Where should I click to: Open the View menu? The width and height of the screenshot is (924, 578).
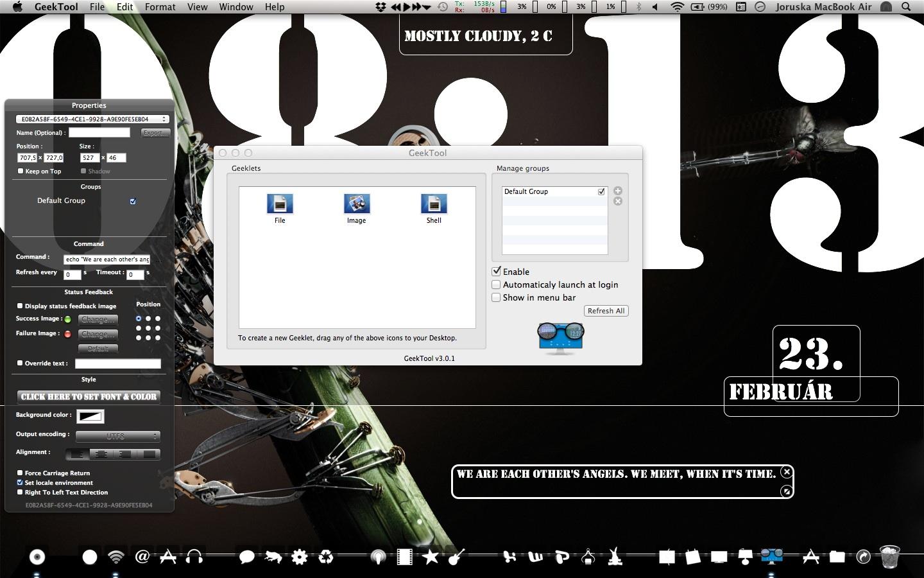point(198,7)
